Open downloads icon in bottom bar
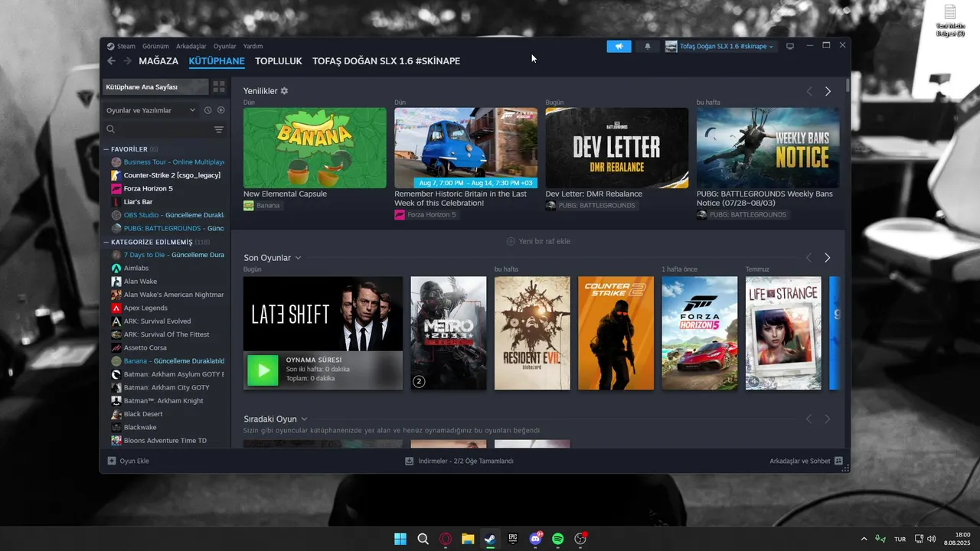Screen dimensions: 980x551 point(410,461)
